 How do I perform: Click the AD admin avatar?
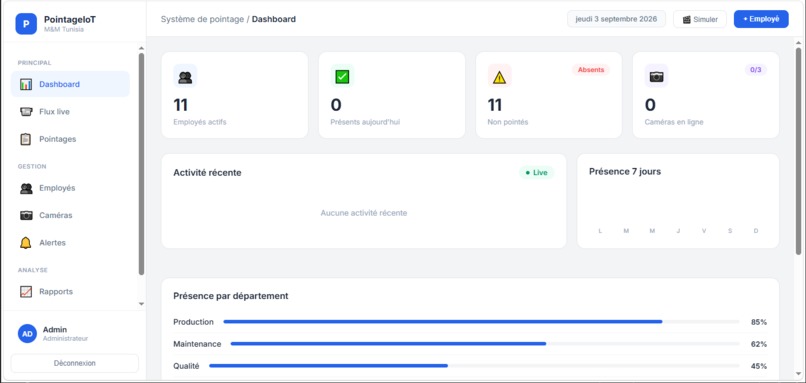(28, 334)
